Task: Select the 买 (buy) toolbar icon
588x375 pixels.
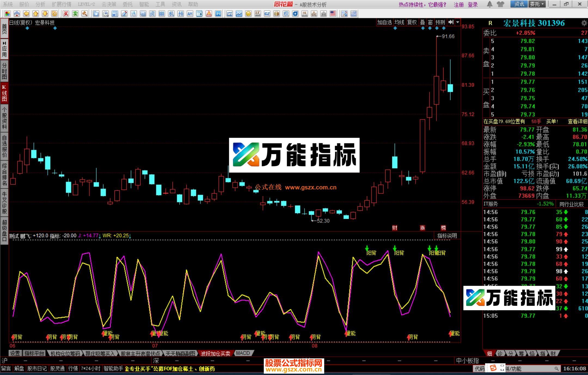Action: point(66,14)
